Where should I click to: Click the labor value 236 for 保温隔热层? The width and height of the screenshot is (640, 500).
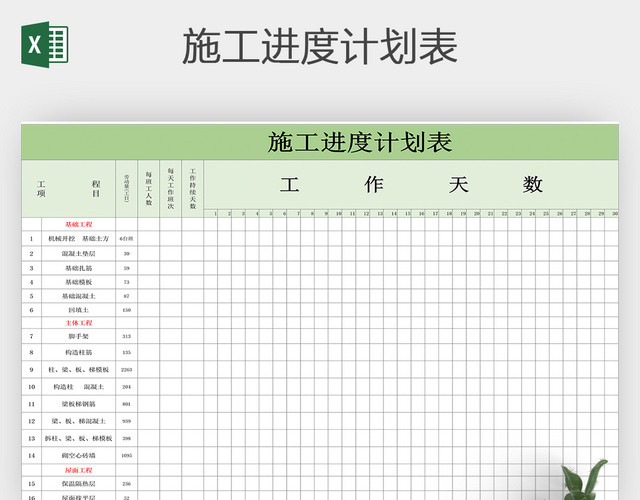(x=127, y=484)
